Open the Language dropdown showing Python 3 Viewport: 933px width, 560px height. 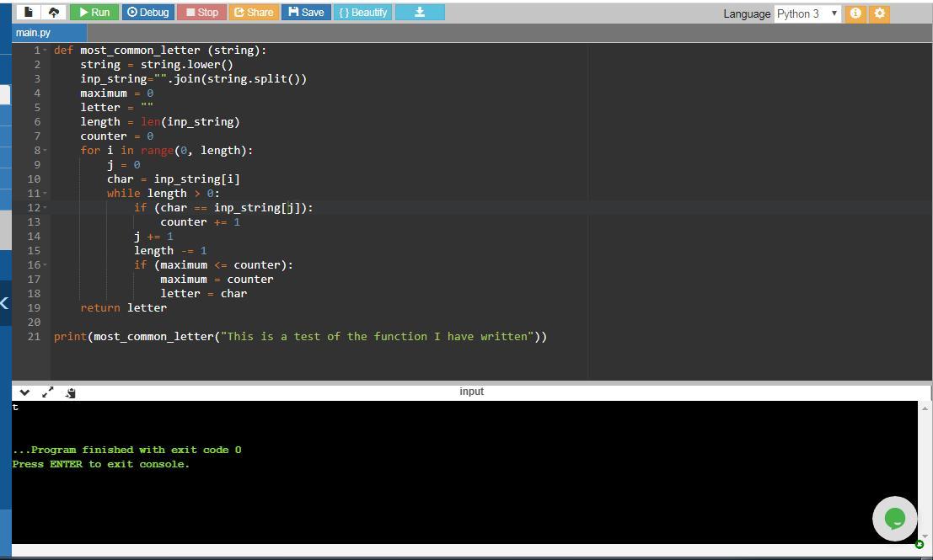tap(807, 13)
